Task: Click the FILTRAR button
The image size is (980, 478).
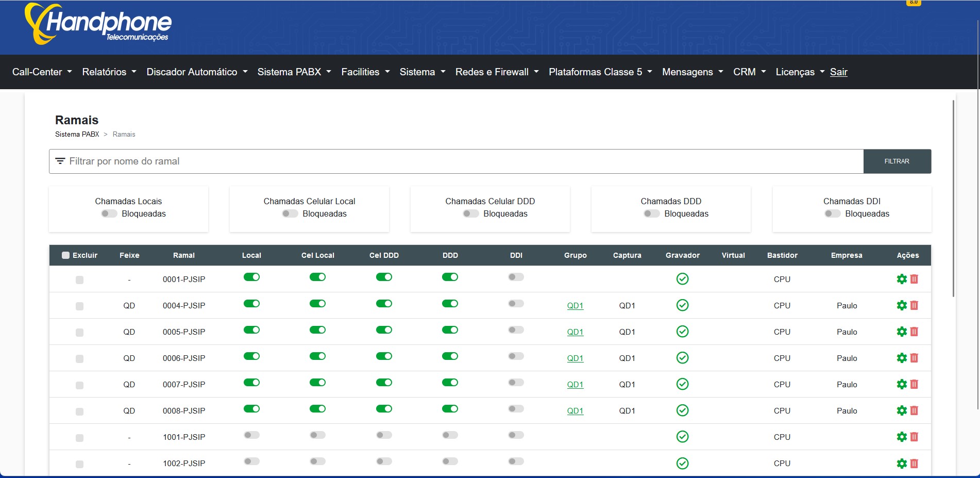Action: [897, 161]
